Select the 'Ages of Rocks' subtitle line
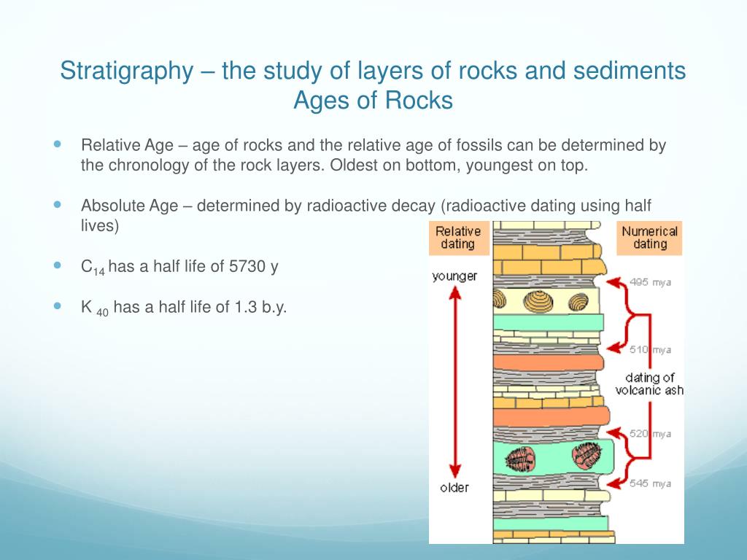This screenshot has height=560, width=747. click(373, 101)
